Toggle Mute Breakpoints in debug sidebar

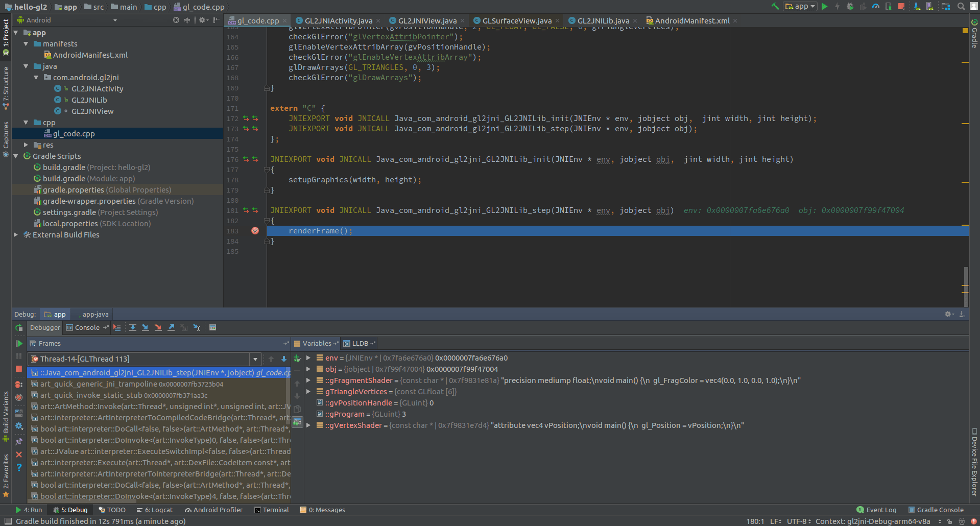click(19, 397)
